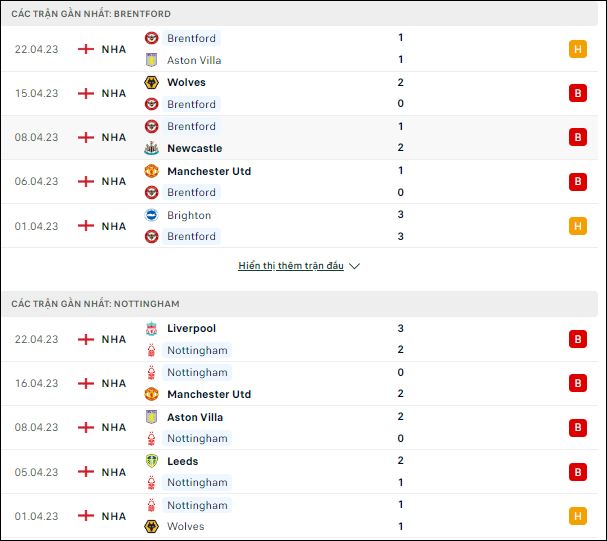Select the highlighted Brentford label in the Newcastle match

191,127
